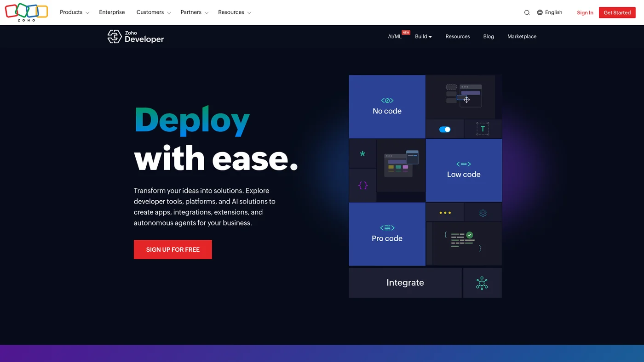Click the yellow three-dots icon tile
Image resolution: width=644 pixels, height=362 pixels.
pos(445,213)
